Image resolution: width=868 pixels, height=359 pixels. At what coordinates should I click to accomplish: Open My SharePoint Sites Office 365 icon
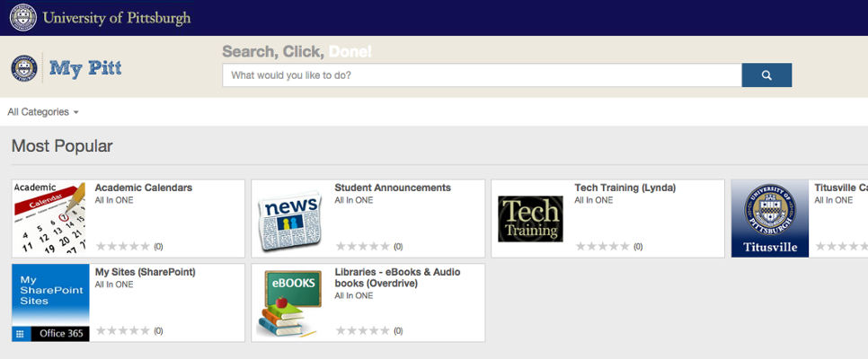click(x=50, y=302)
